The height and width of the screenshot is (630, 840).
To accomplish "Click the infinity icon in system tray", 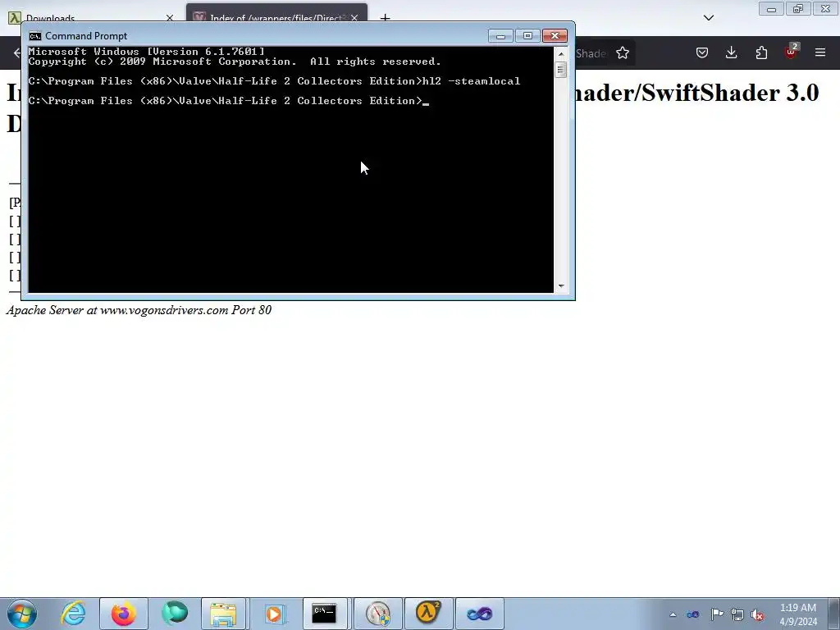I will coord(692,614).
